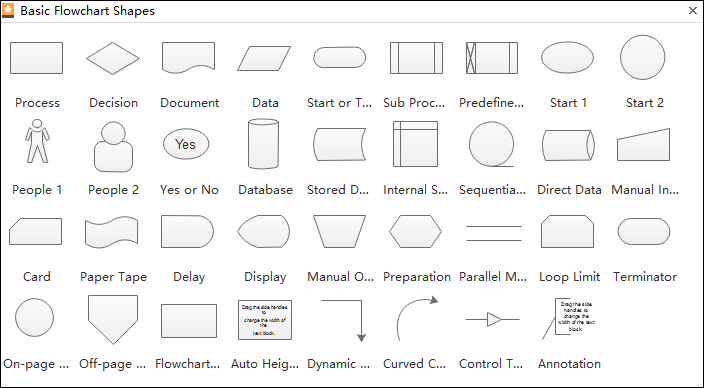Viewport: 704px width, 388px height.
Task: Click the 'Display' label text
Action: pos(265,277)
